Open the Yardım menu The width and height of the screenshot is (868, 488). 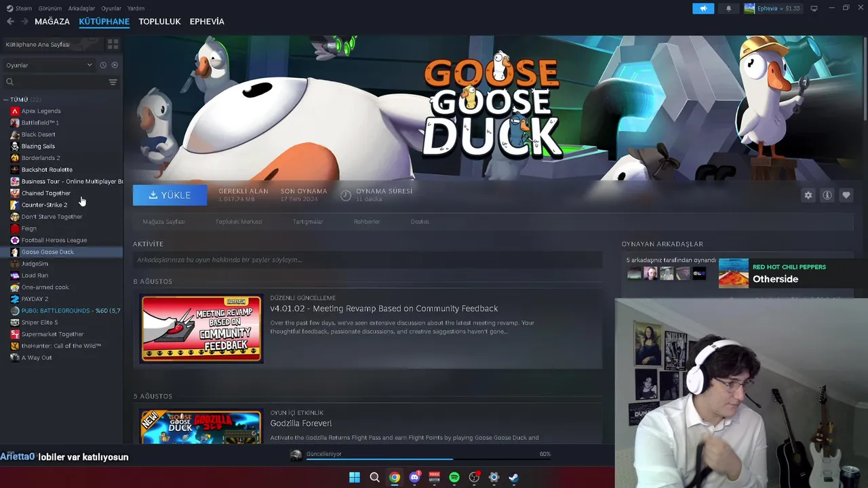tap(136, 8)
